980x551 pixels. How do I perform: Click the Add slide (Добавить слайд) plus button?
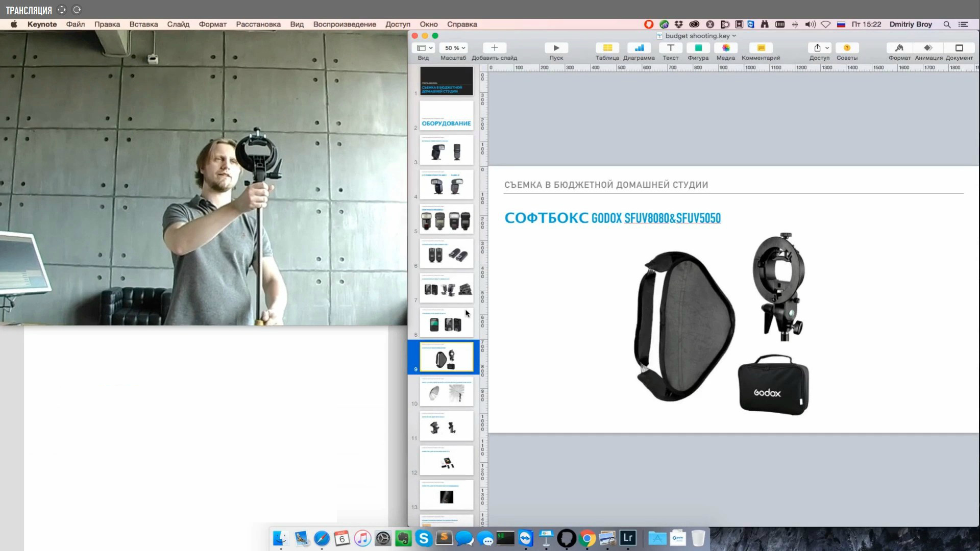pos(494,48)
